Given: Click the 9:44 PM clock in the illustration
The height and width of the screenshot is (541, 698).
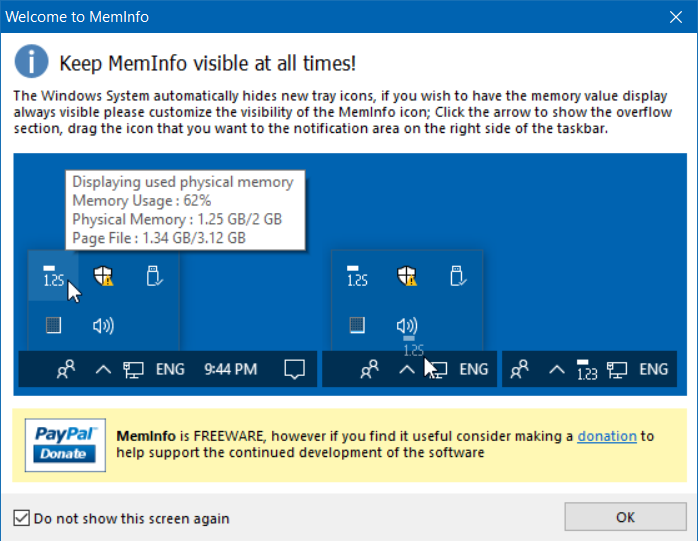Looking at the screenshot, I should pos(231,369).
